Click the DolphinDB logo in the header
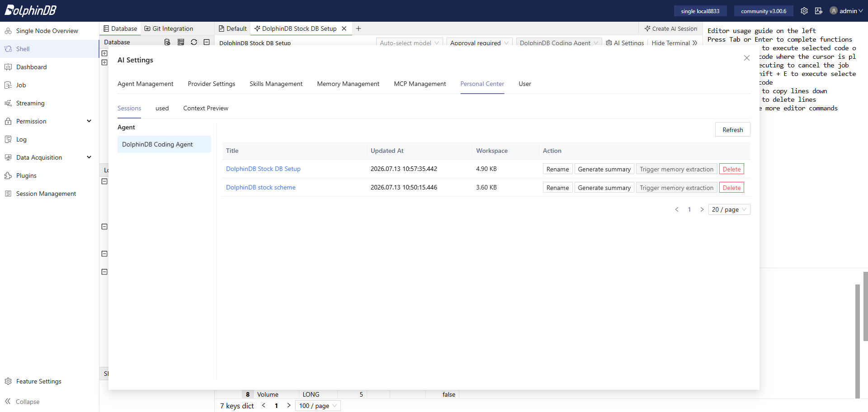868x412 pixels. click(x=30, y=10)
